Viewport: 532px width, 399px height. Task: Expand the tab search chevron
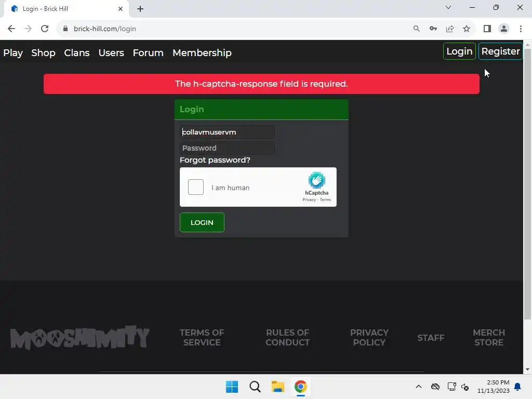448,7
